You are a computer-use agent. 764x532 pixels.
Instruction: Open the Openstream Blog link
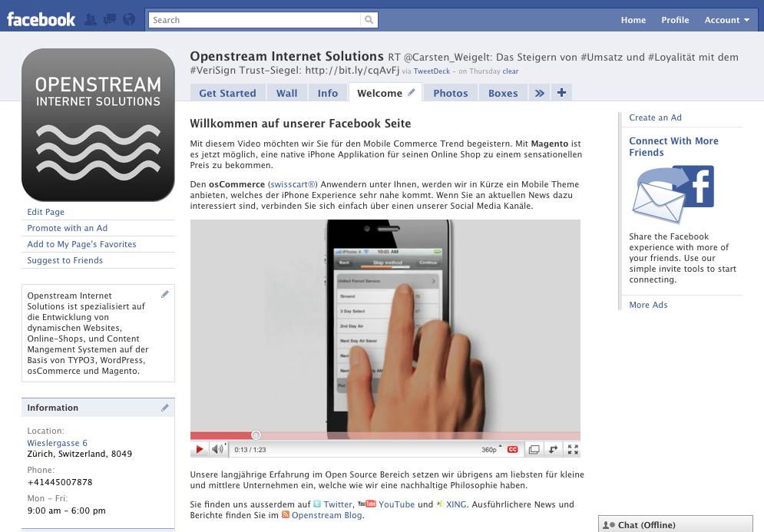click(x=327, y=515)
